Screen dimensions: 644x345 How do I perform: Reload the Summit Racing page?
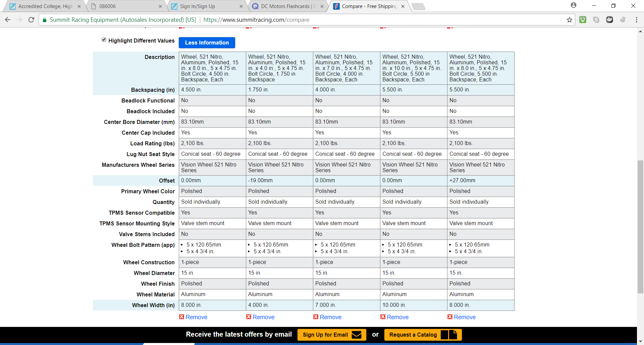coord(31,20)
